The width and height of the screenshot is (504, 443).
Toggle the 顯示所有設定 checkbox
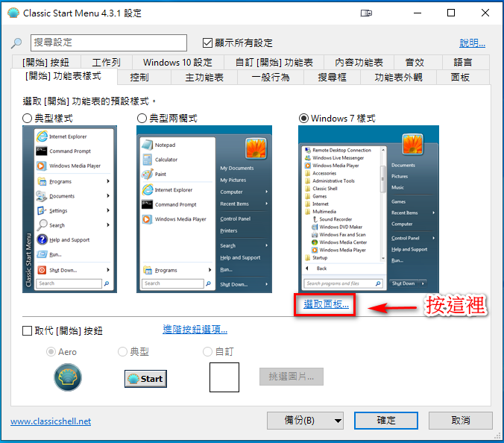(x=207, y=43)
